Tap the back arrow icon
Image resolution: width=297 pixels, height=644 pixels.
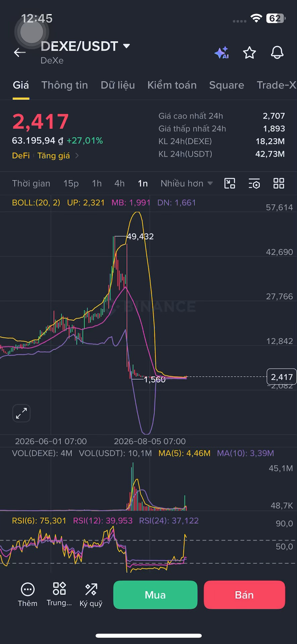pos(19,53)
